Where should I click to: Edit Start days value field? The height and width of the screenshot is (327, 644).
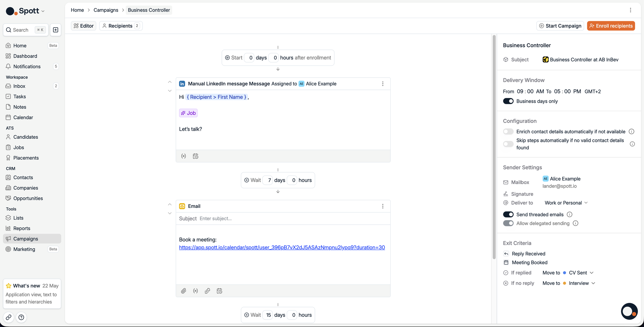coord(249,58)
